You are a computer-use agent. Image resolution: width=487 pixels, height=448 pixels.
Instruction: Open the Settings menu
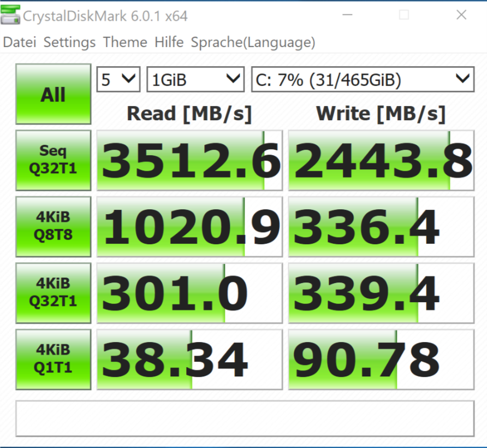[x=69, y=42]
